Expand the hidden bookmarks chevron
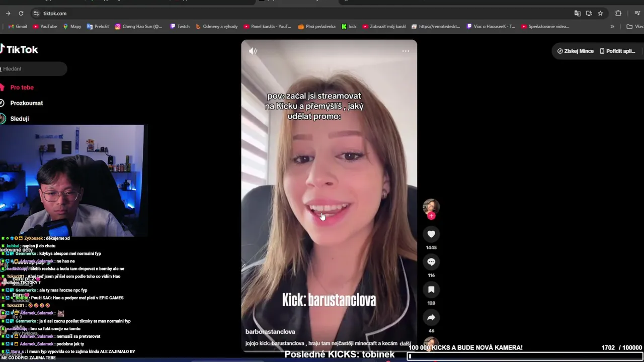Viewport: 644px width, 362px height. [612, 27]
